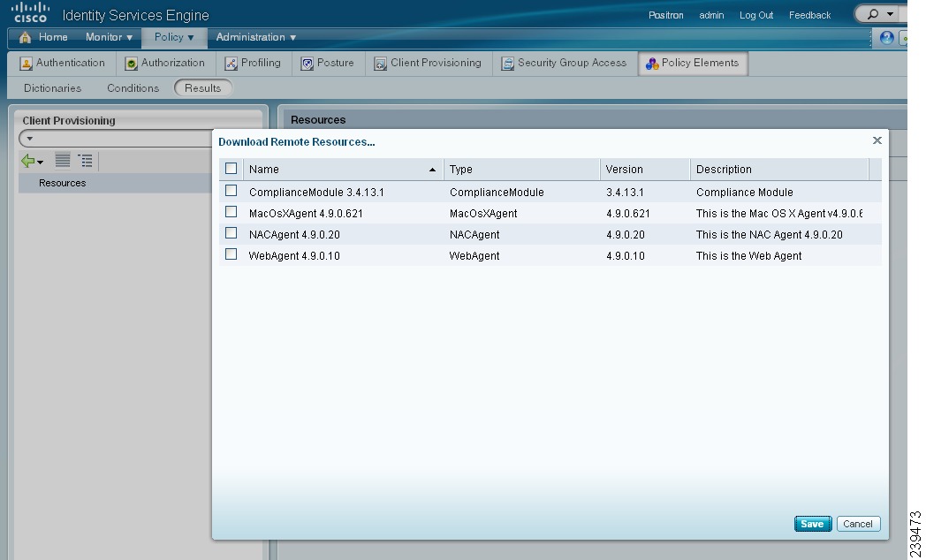Open the Client Provisioning tab
Image resolution: width=926 pixels, height=560 pixels.
pyautogui.click(x=428, y=63)
